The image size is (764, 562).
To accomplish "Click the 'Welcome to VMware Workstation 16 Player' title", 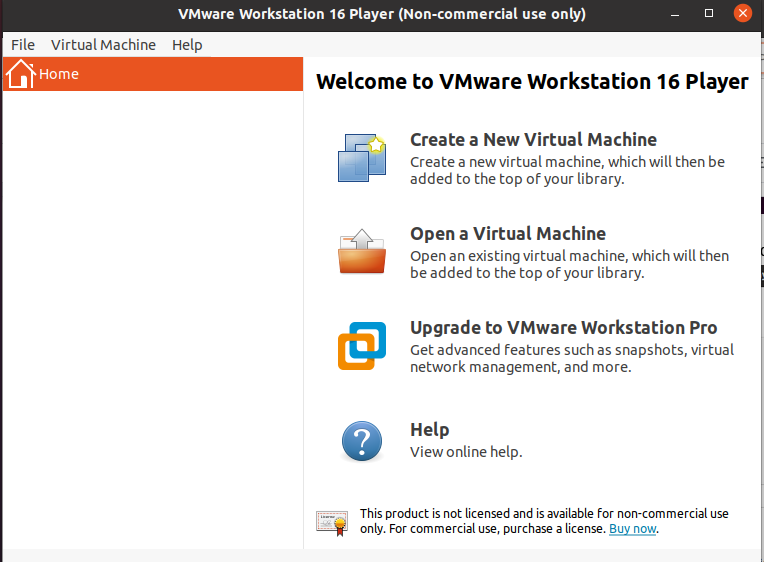I will 532,81.
